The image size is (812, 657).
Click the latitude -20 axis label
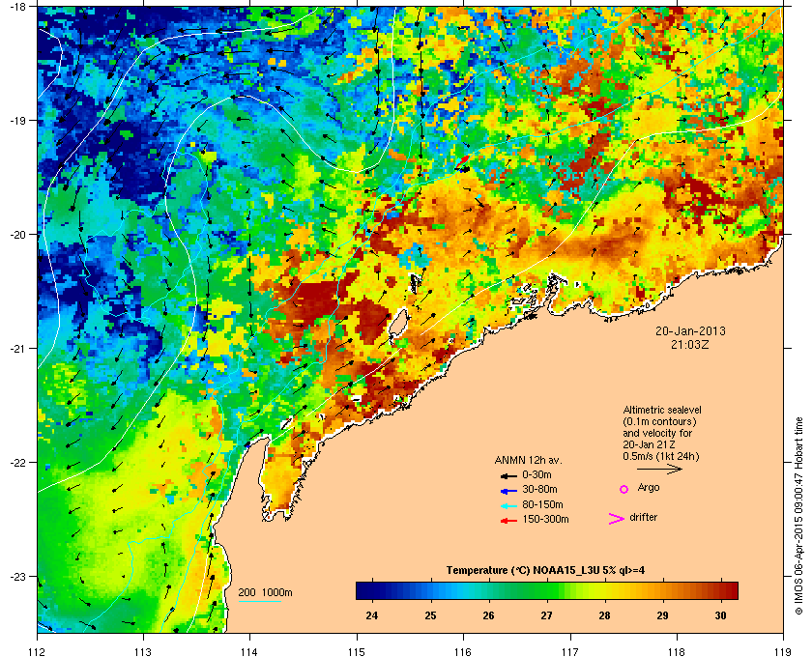(x=17, y=234)
